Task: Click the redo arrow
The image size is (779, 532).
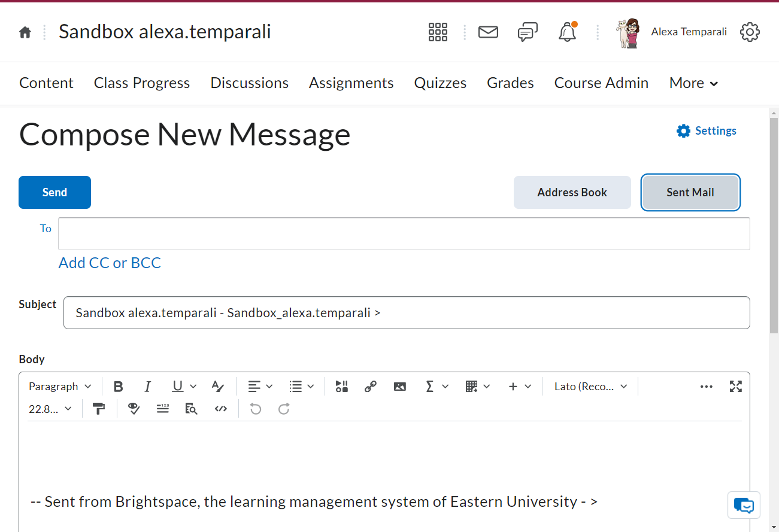Action: tap(284, 409)
